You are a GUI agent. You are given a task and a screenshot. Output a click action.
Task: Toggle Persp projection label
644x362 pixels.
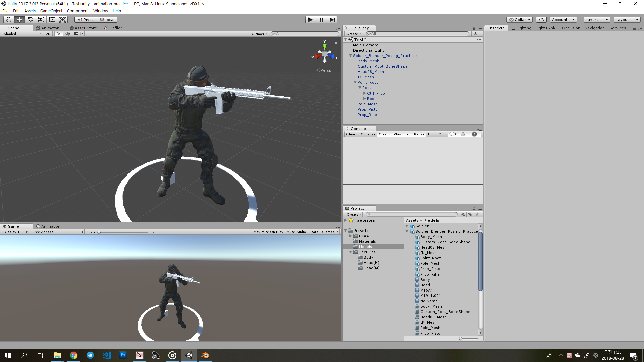point(324,70)
